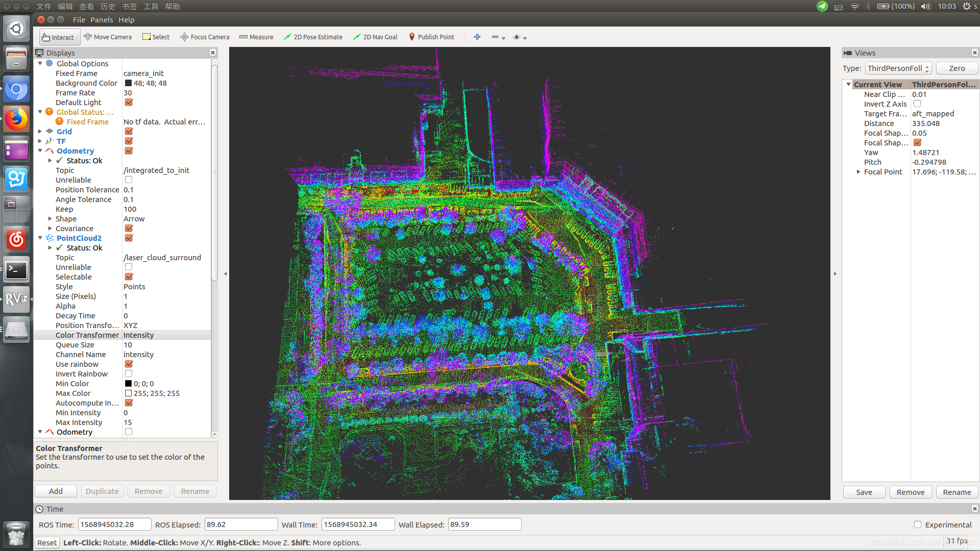Viewport: 980px width, 551px height.
Task: Expand the Focal Point property
Action: [859, 172]
